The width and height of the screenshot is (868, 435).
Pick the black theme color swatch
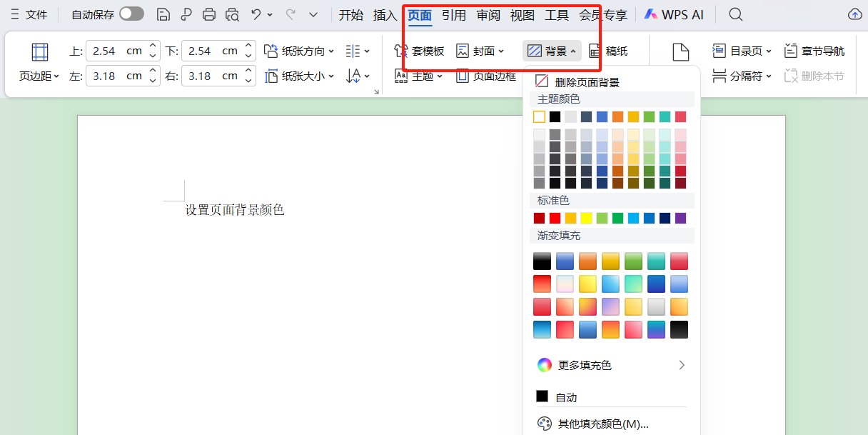point(555,116)
